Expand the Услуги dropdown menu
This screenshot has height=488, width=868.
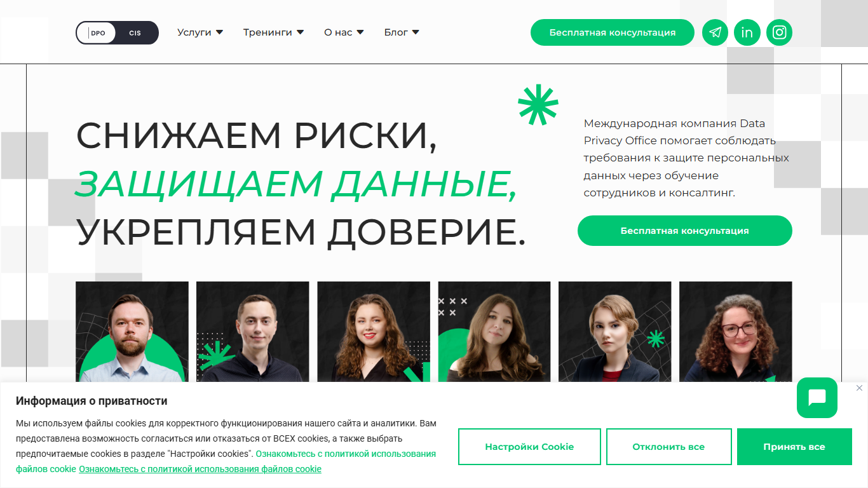pos(200,32)
